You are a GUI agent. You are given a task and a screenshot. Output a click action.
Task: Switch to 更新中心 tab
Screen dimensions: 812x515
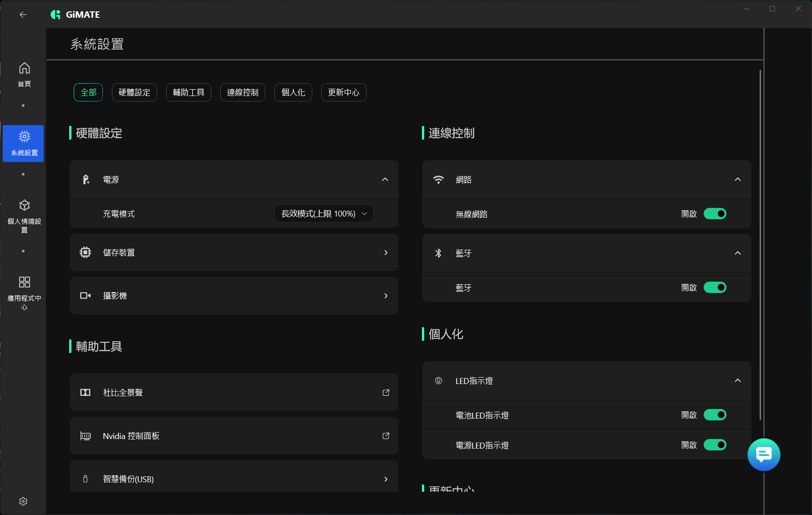click(x=344, y=92)
